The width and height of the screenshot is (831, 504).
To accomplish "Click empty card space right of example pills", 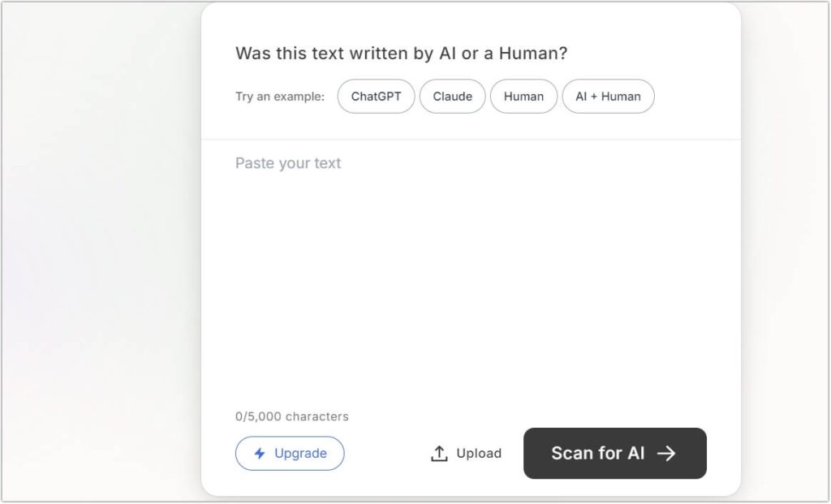I will [x=696, y=97].
